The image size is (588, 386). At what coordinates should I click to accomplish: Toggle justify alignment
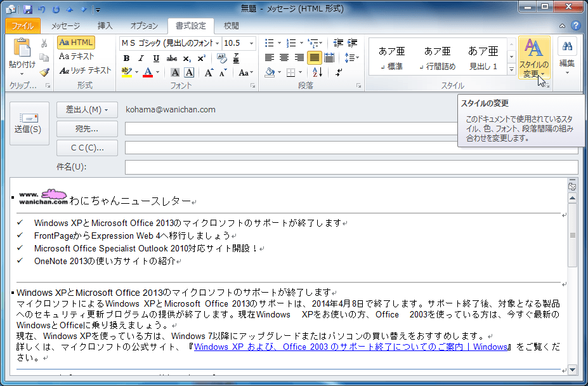314,58
